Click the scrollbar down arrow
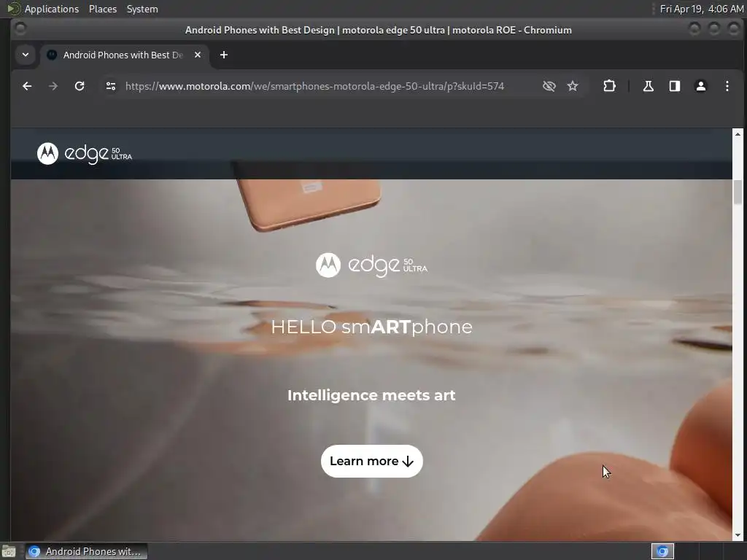This screenshot has width=747, height=560. point(738,535)
